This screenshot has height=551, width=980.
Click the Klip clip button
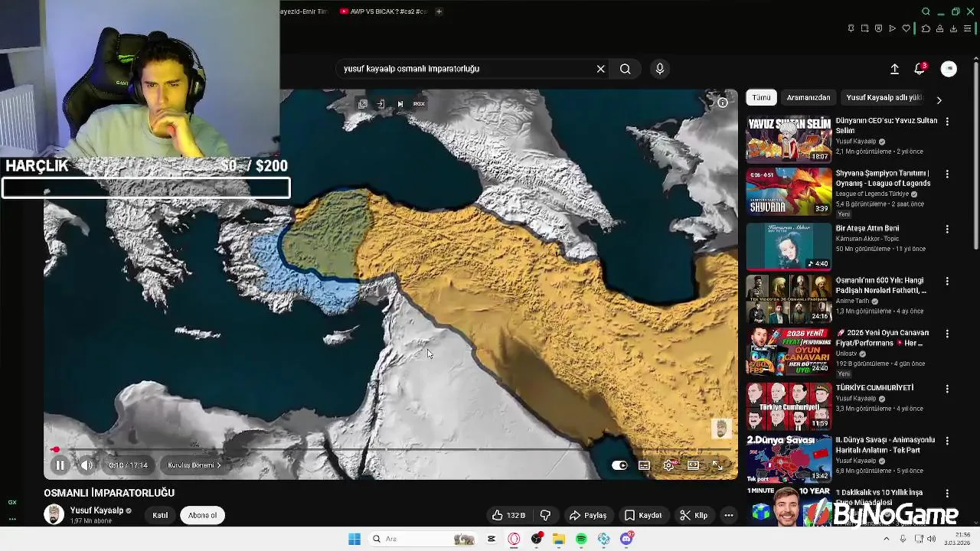click(694, 515)
